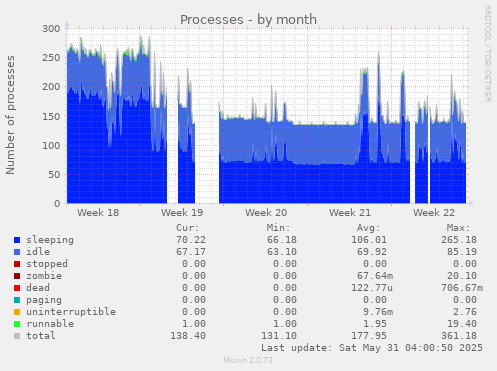This screenshot has height=371, width=497.
Task: Click idle current value 67.17
Action: tap(191, 252)
